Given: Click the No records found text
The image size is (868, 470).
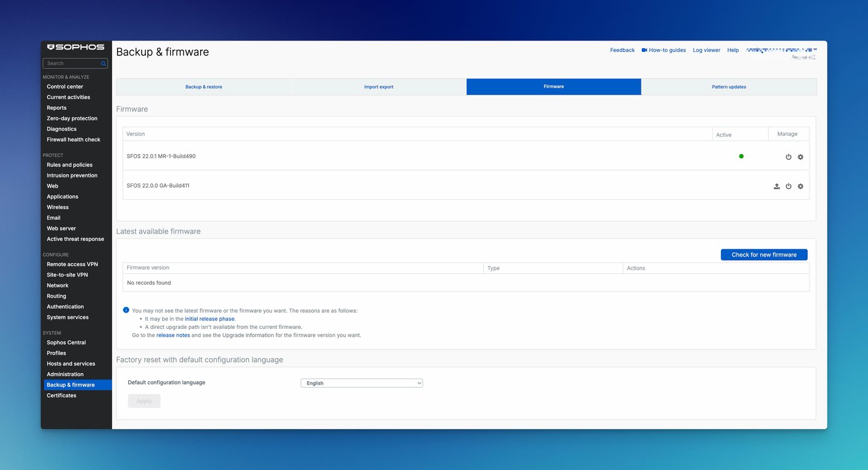Looking at the screenshot, I should pyautogui.click(x=149, y=283).
